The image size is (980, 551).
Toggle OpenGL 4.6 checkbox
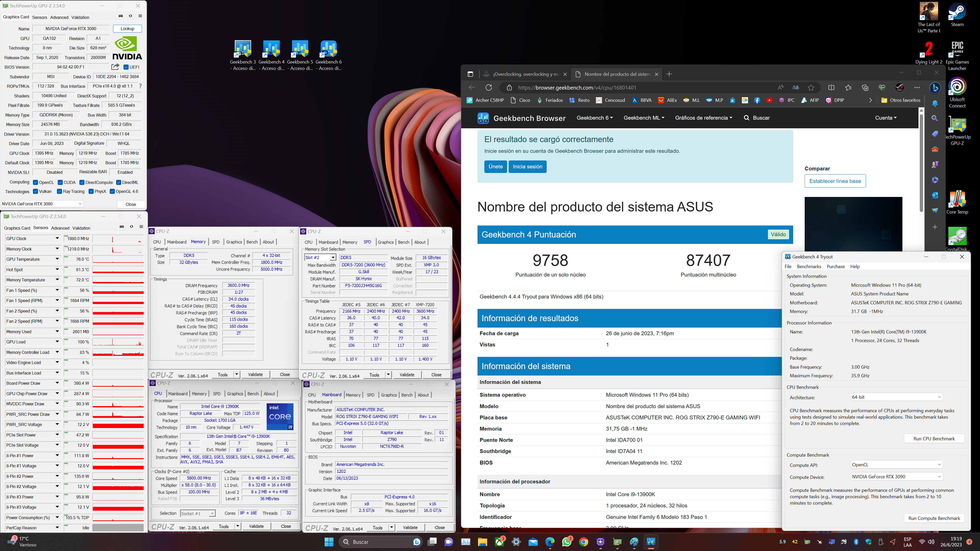(x=112, y=191)
